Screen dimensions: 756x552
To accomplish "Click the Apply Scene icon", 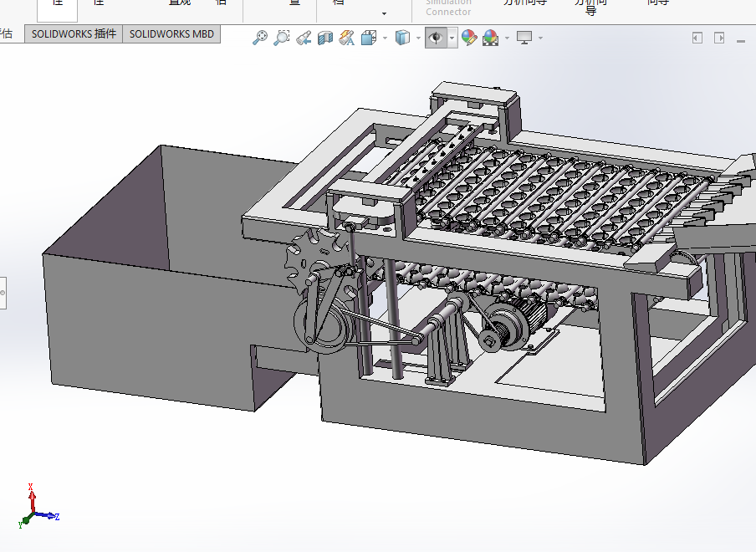I will [x=490, y=38].
